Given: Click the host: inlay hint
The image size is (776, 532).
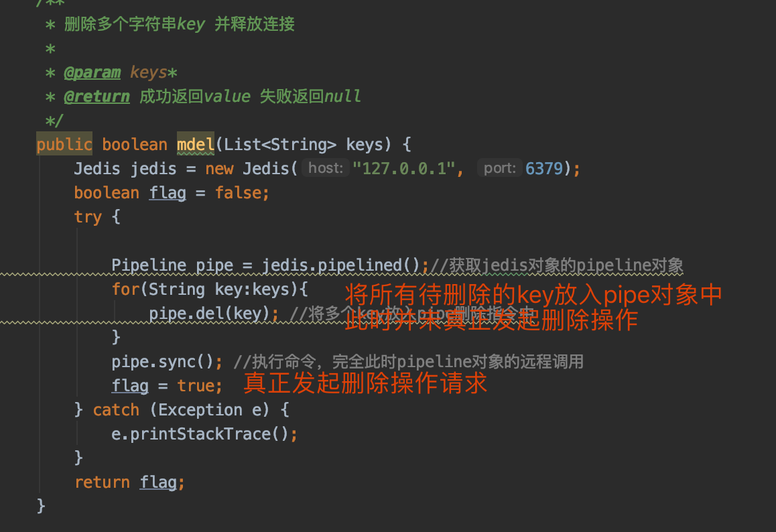Looking at the screenshot, I should [326, 168].
